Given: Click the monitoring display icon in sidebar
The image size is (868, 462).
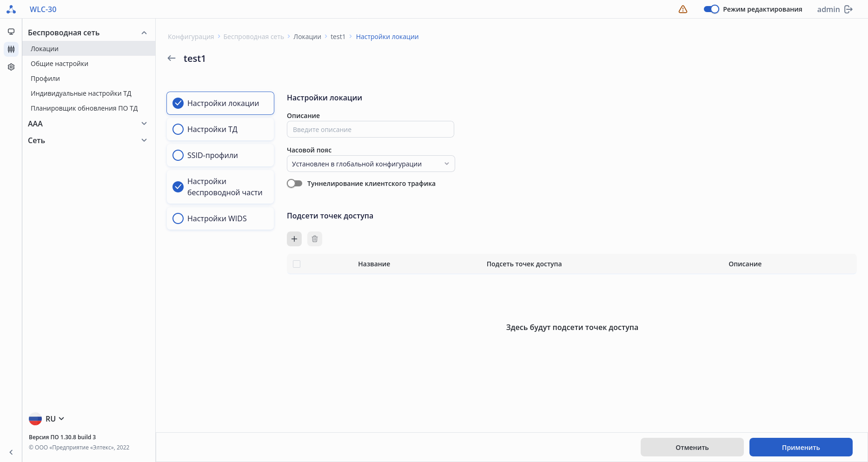Looking at the screenshot, I should click(11, 32).
